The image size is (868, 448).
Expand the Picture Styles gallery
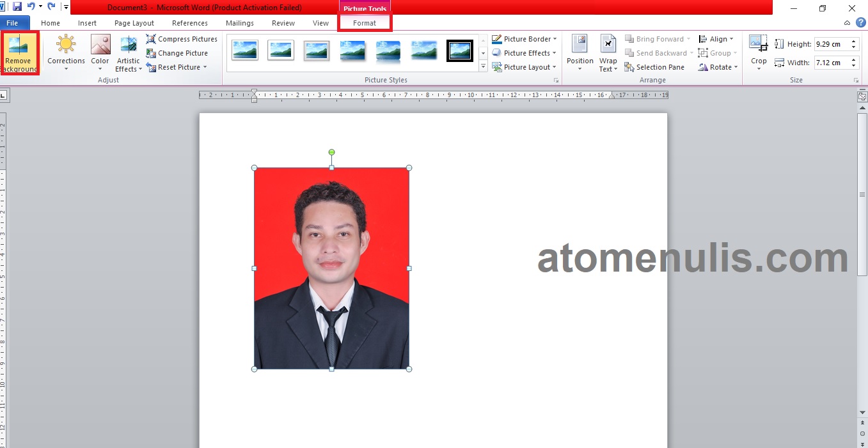pyautogui.click(x=483, y=66)
